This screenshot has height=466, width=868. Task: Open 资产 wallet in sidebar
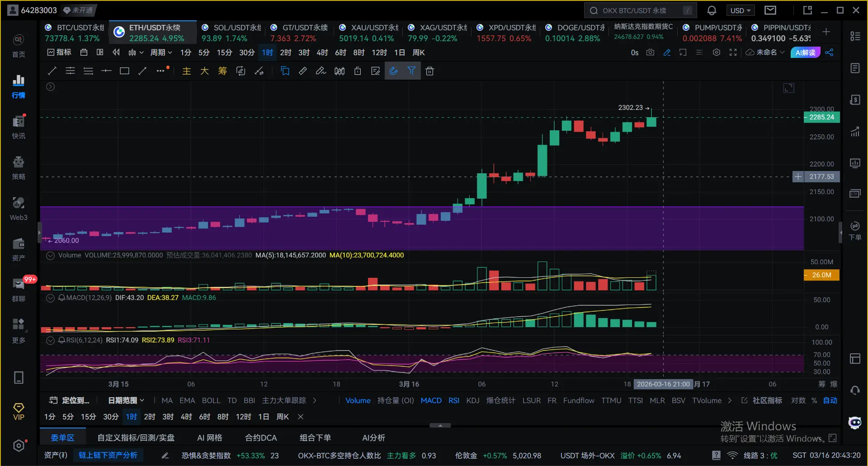[19, 249]
